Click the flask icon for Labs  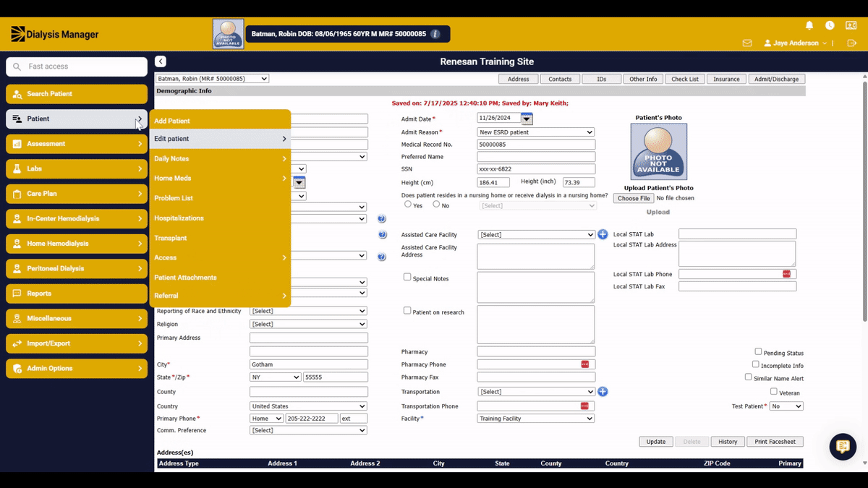point(17,169)
